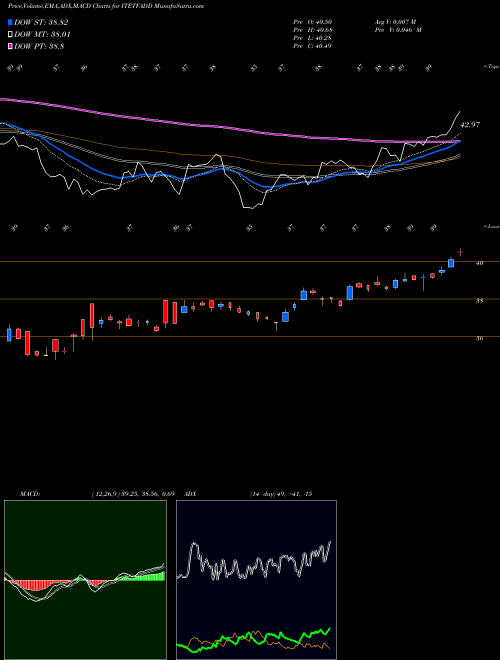Click the 'Pre V: 0.046 M' volume text
Image resolution: width=500 pixels, height=660 pixels.
[399, 30]
